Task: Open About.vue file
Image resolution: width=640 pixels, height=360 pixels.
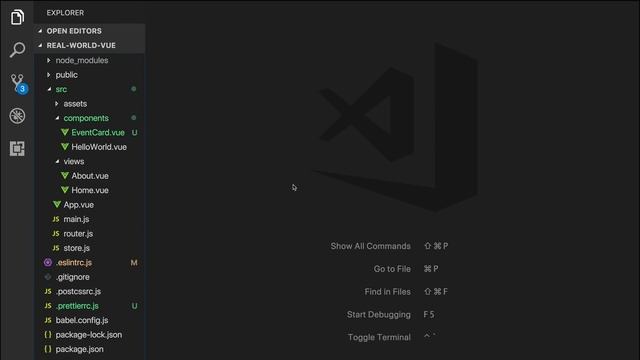Action: 89,176
